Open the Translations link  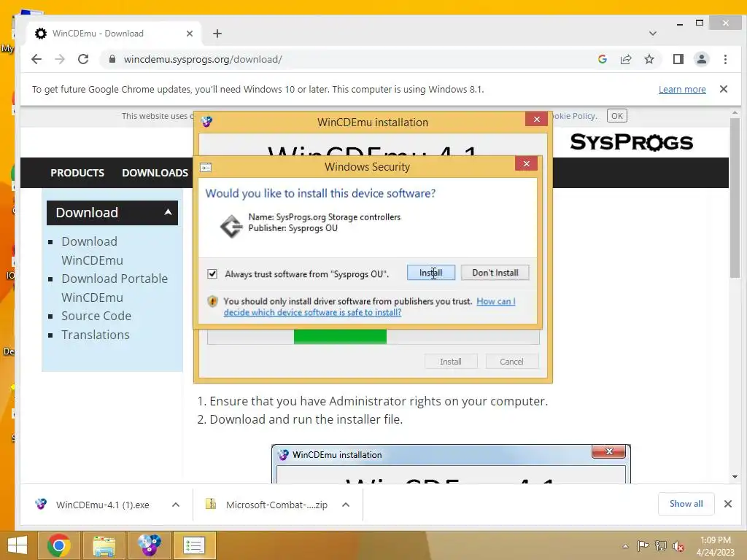pos(96,335)
